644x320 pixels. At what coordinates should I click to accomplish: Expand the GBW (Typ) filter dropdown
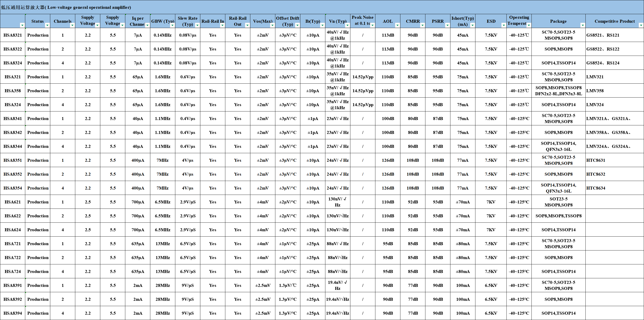coord(172,25)
